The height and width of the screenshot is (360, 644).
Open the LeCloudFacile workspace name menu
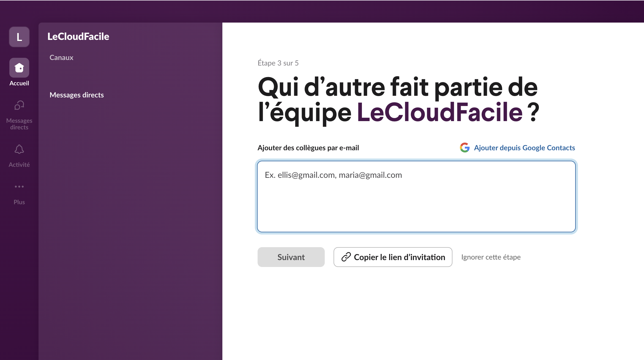click(78, 36)
